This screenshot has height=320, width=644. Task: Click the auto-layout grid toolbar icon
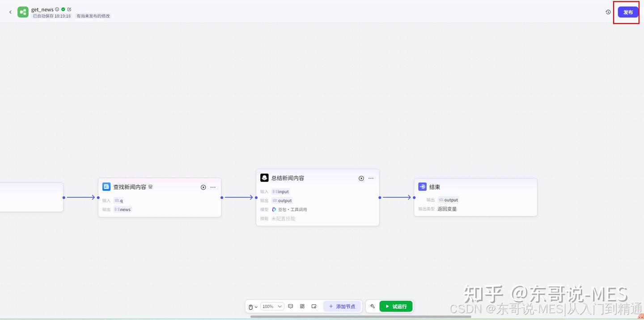point(302,307)
